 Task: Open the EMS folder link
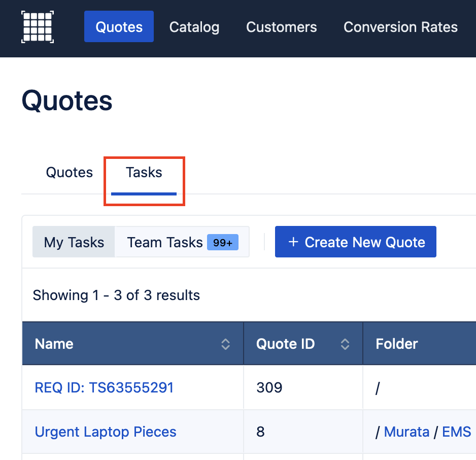click(x=456, y=432)
